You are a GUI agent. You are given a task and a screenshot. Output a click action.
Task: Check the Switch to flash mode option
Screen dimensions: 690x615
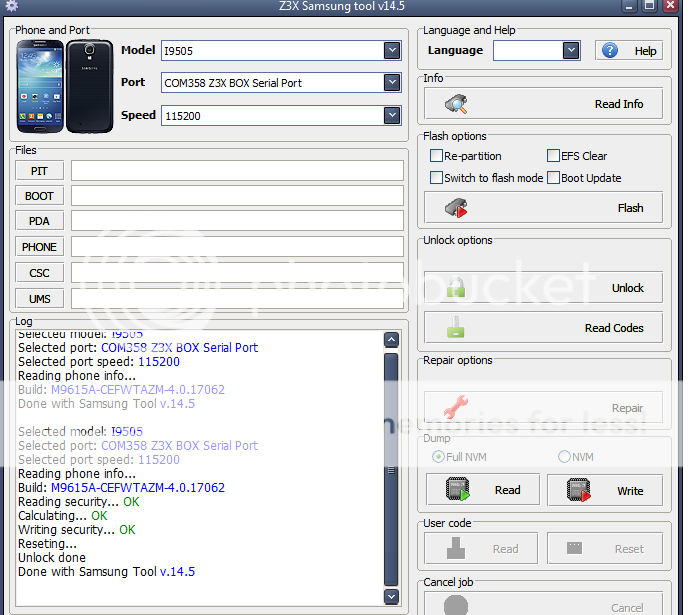click(436, 178)
